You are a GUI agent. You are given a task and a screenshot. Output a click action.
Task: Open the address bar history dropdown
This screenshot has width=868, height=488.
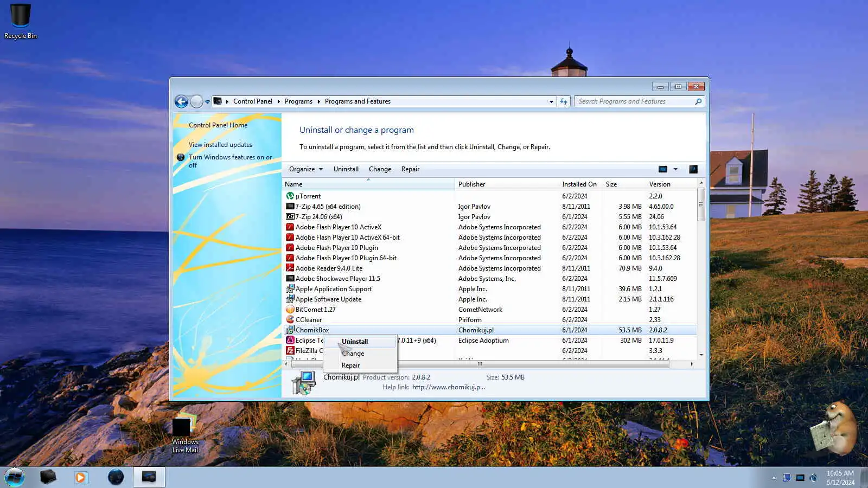click(x=551, y=101)
